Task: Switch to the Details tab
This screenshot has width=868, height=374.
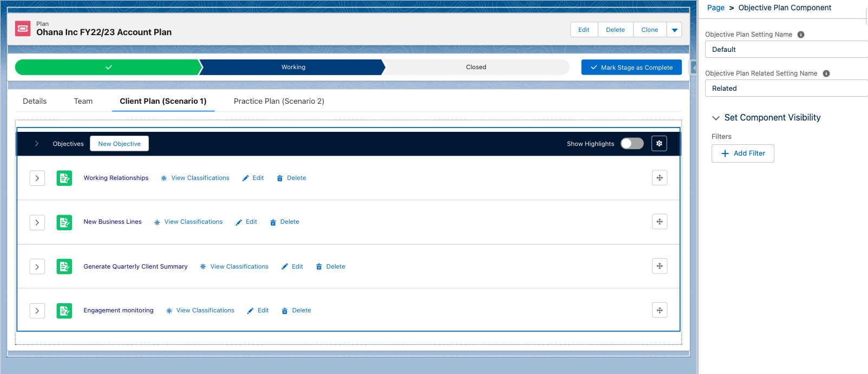Action: click(35, 101)
